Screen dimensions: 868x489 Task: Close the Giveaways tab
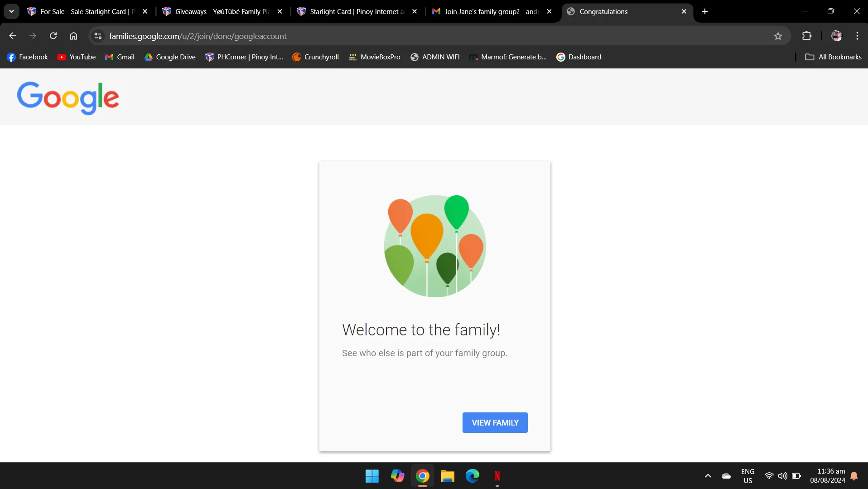coord(280,11)
